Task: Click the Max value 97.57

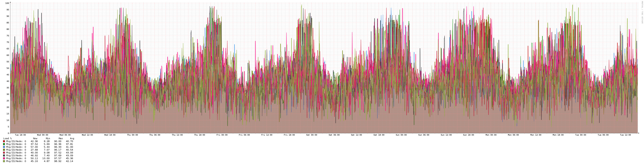Action: pos(58,159)
